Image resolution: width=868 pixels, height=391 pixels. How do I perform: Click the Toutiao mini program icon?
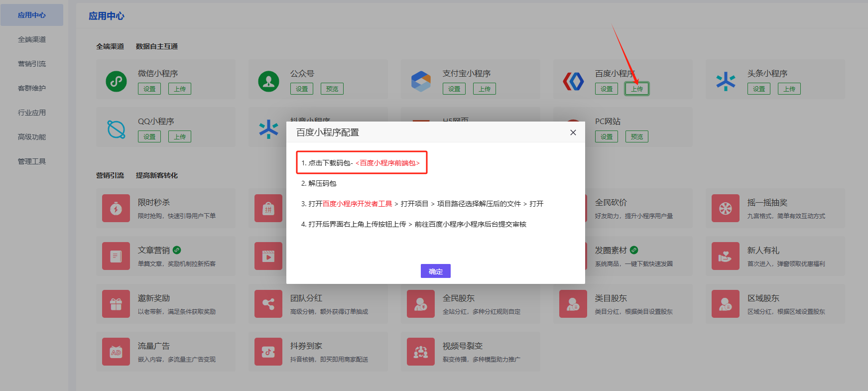(x=726, y=81)
